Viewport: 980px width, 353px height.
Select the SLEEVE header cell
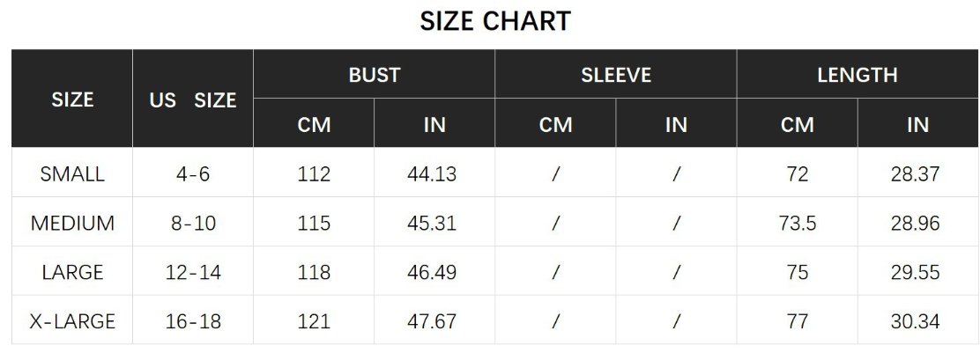pyautogui.click(x=616, y=76)
